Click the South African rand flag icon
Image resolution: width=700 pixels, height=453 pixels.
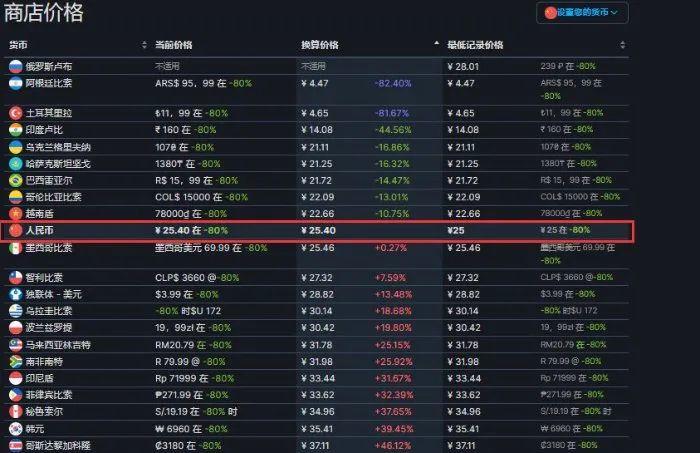tap(16, 362)
